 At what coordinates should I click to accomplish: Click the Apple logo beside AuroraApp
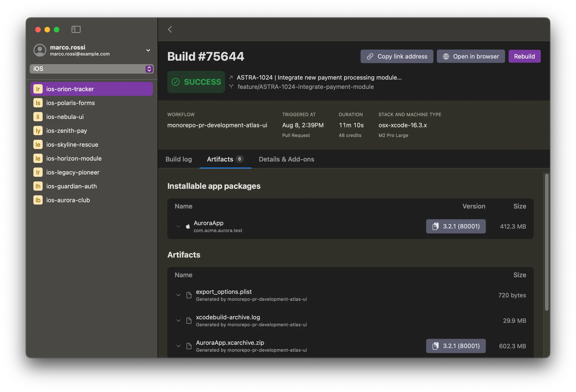pos(188,226)
